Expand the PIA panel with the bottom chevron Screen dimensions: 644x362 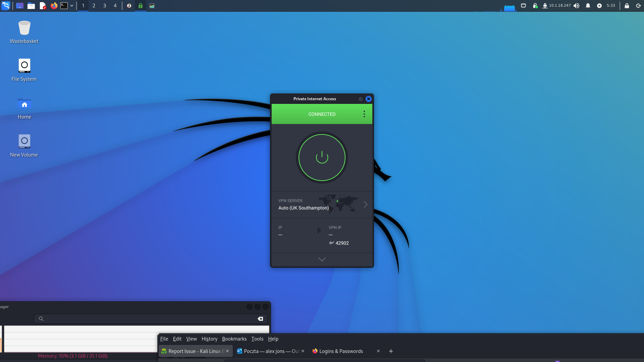(x=322, y=259)
